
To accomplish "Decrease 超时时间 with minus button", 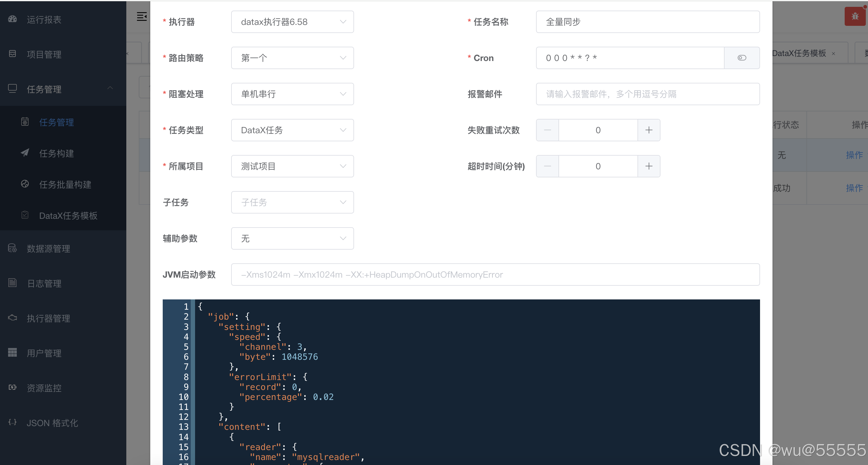I will 547,166.
